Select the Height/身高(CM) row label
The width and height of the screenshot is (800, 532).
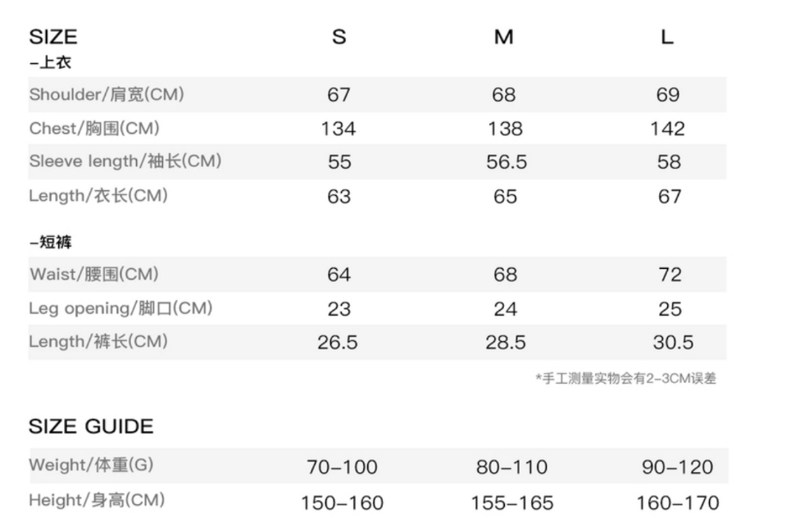[x=97, y=500]
